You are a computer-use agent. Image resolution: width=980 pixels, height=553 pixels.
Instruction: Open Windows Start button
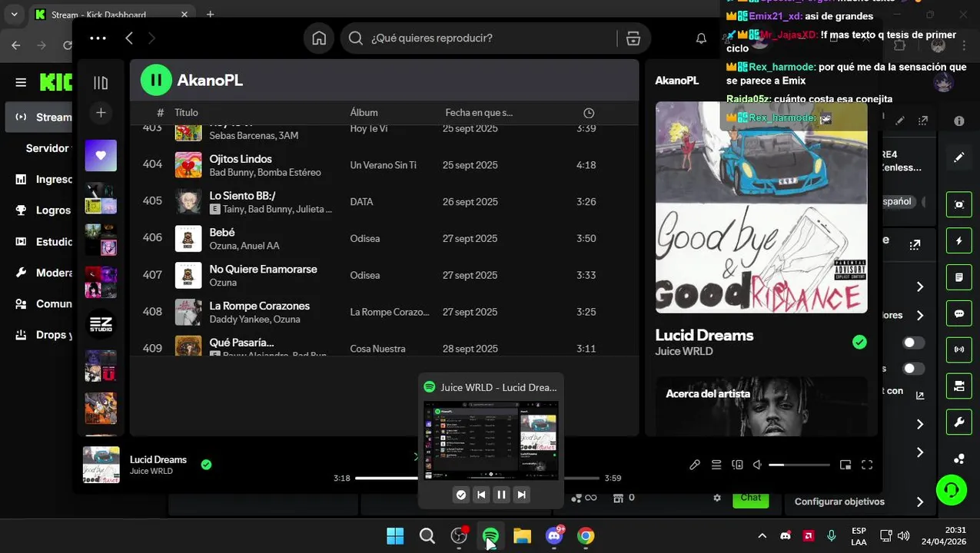point(395,536)
